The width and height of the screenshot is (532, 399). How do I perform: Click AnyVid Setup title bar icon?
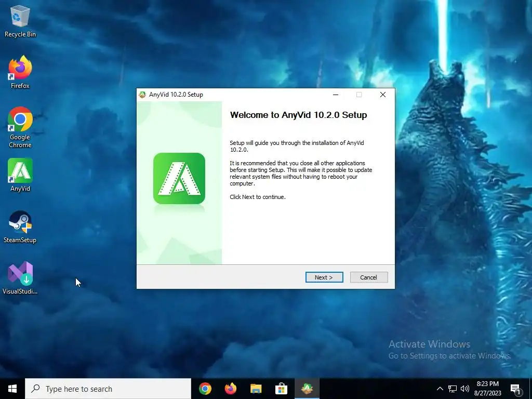[x=142, y=95]
